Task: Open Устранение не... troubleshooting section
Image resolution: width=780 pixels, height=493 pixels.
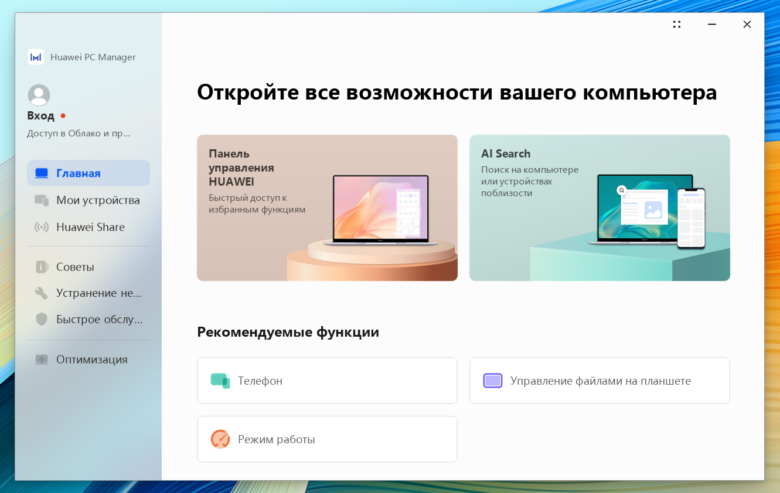Action: (89, 293)
